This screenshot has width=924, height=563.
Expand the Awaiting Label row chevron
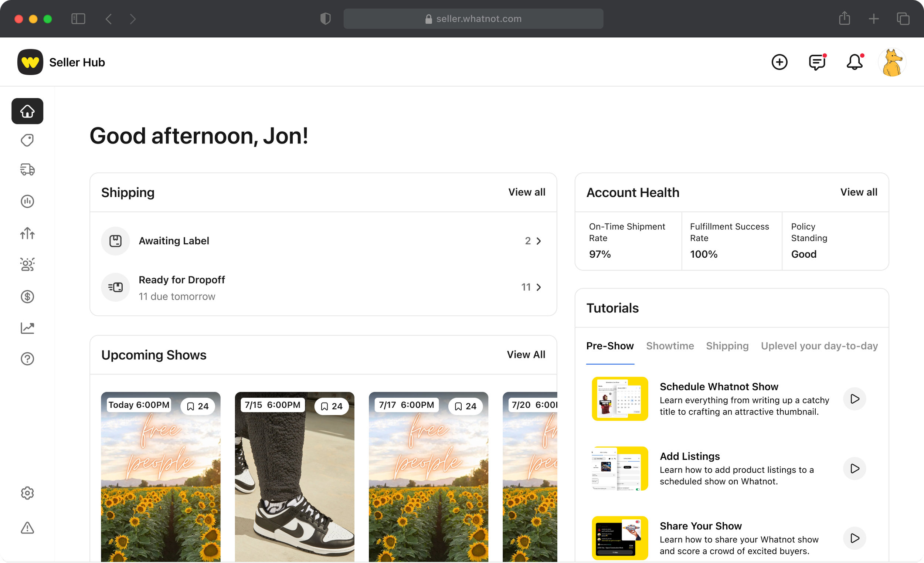pyautogui.click(x=539, y=241)
